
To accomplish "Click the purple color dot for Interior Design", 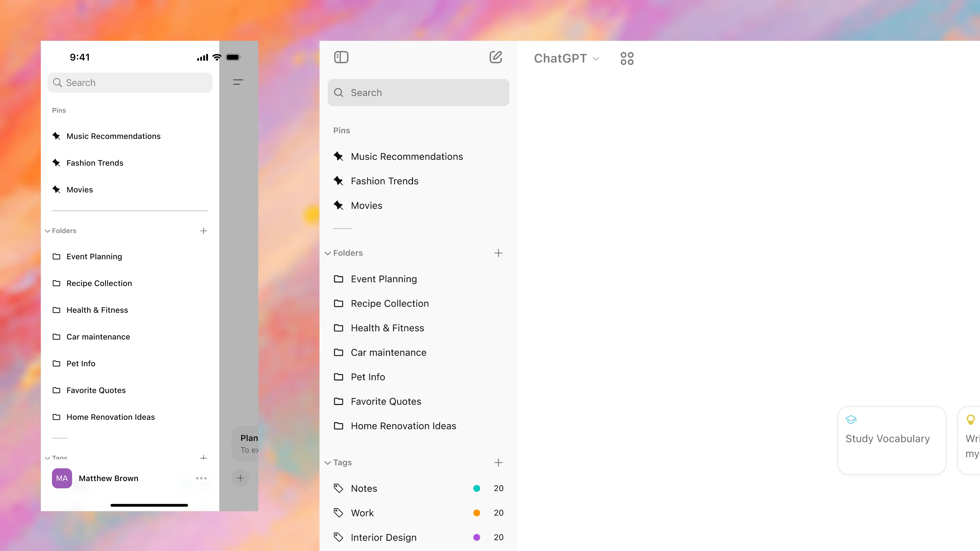I will [x=477, y=537].
